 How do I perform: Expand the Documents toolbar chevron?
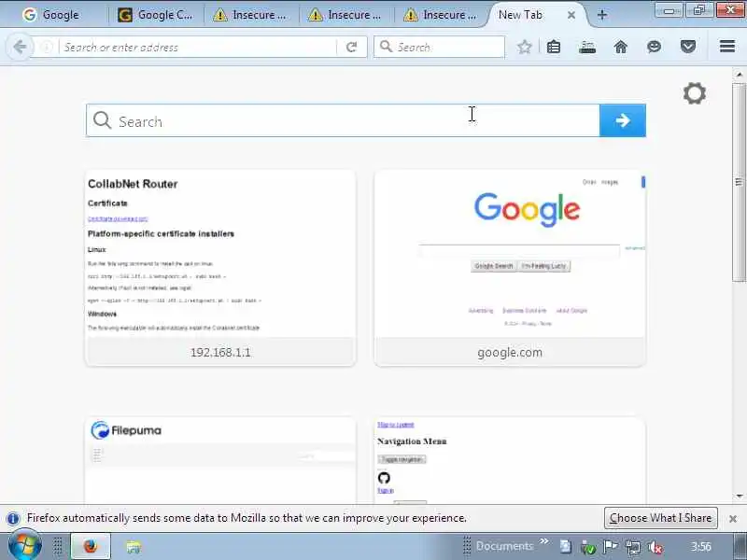point(543,541)
